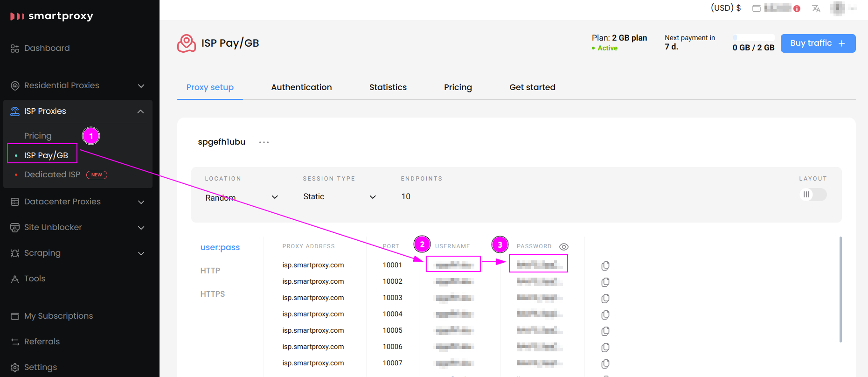Select ISP Pay/GB in sidebar
This screenshot has width=868, height=377.
coord(46,155)
